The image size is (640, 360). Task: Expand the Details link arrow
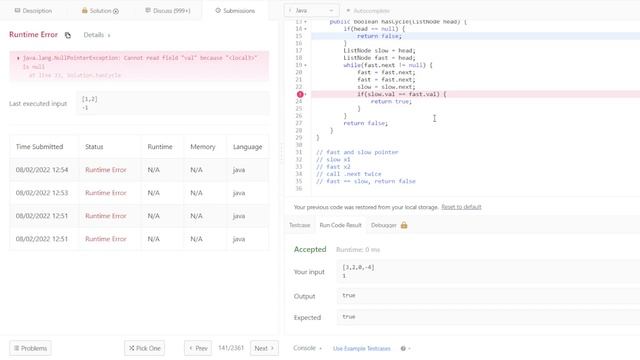(109, 36)
